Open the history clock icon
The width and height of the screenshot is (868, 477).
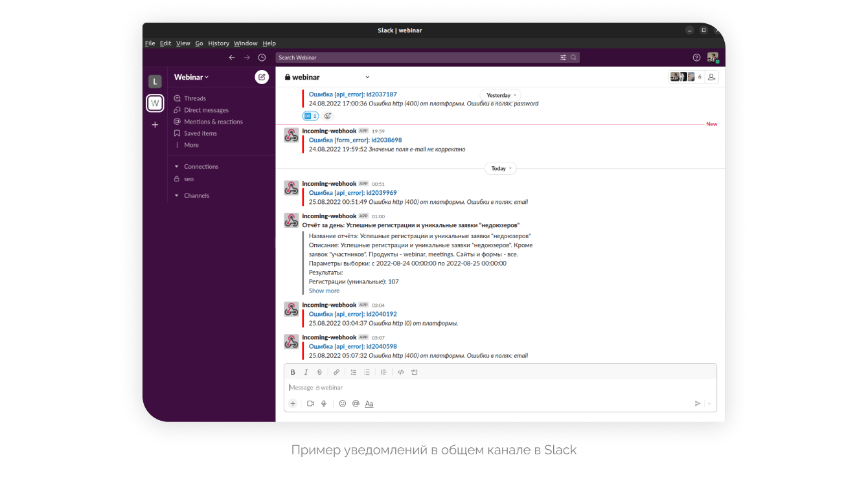click(262, 58)
